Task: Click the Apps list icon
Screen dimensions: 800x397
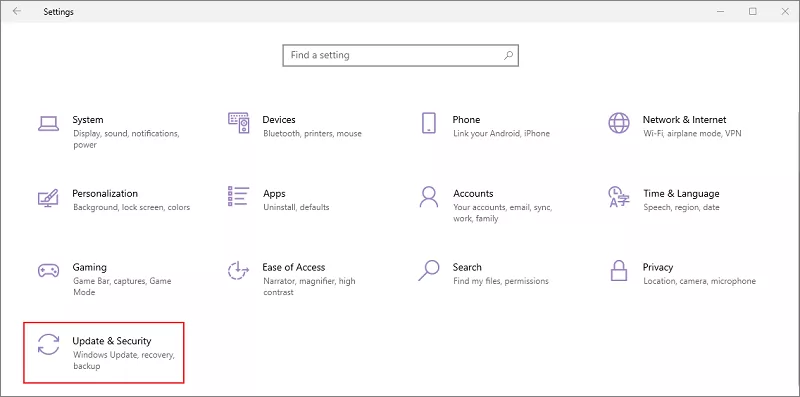Action: coord(238,196)
